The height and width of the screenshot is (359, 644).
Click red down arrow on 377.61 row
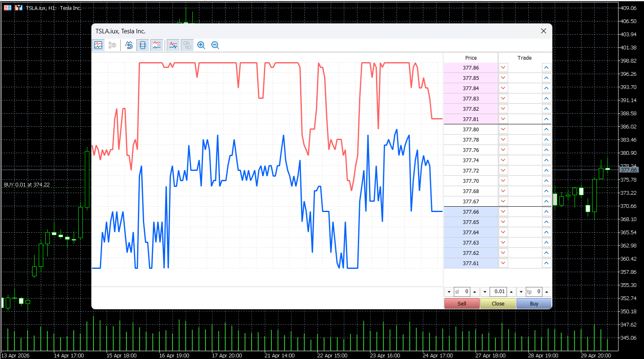click(x=503, y=263)
